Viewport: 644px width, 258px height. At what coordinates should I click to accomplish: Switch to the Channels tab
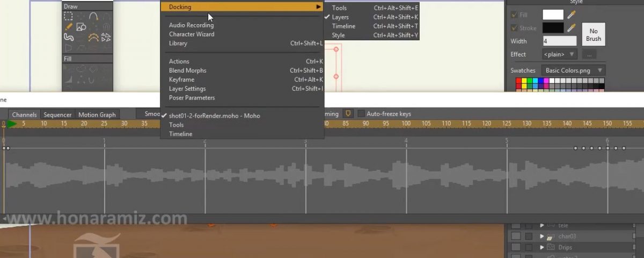(x=25, y=114)
